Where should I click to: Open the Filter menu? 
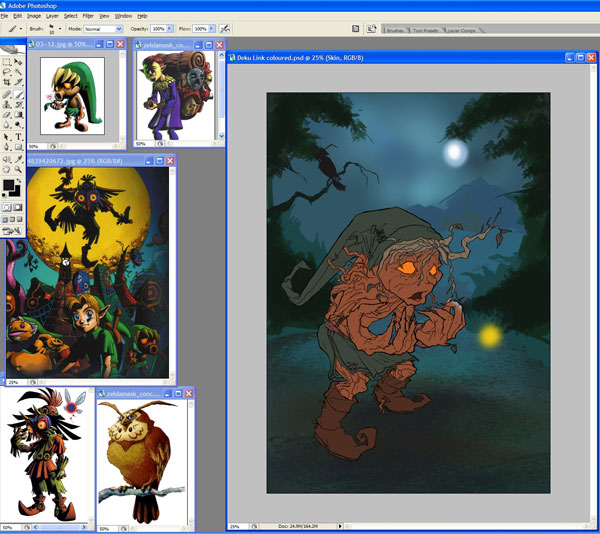coord(88,16)
